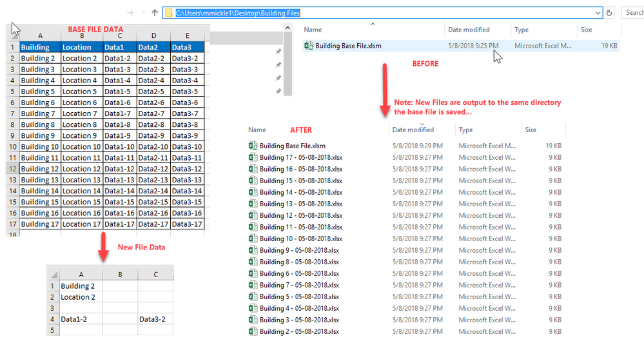
Task: Click Excel icon of Building 11 file
Action: 253,227
